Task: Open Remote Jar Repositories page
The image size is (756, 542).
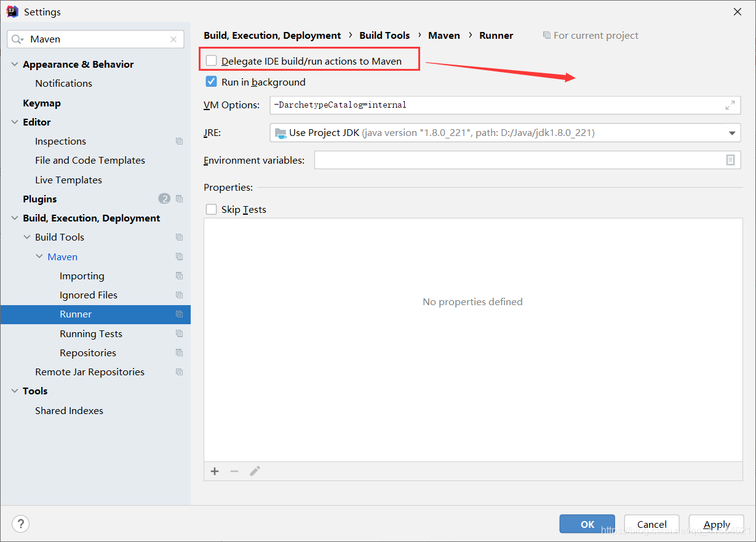Action: [x=90, y=372]
